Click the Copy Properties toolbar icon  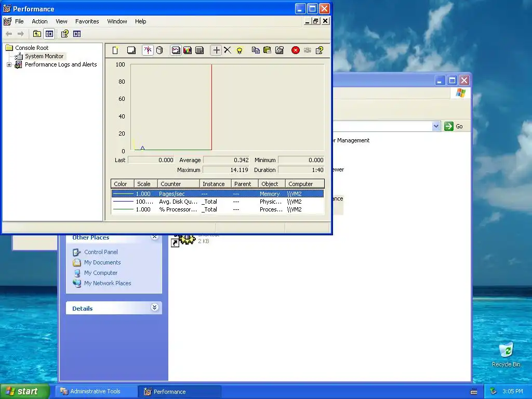[x=256, y=50]
